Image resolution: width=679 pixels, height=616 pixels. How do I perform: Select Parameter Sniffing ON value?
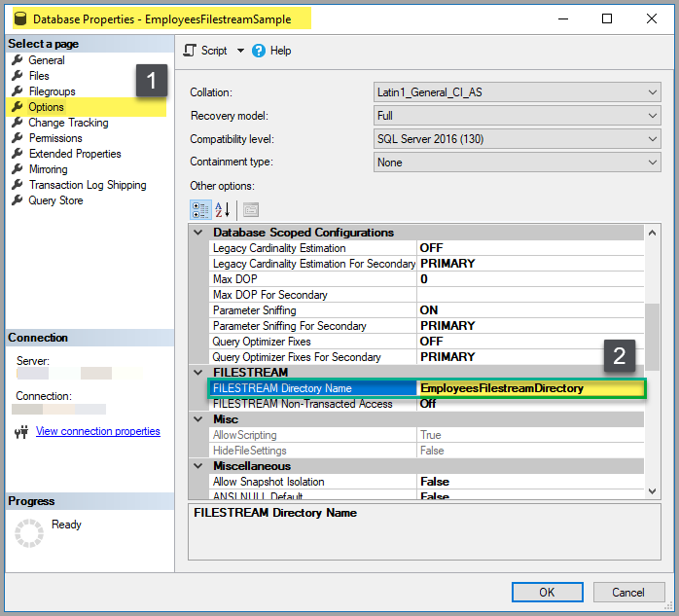pos(530,310)
